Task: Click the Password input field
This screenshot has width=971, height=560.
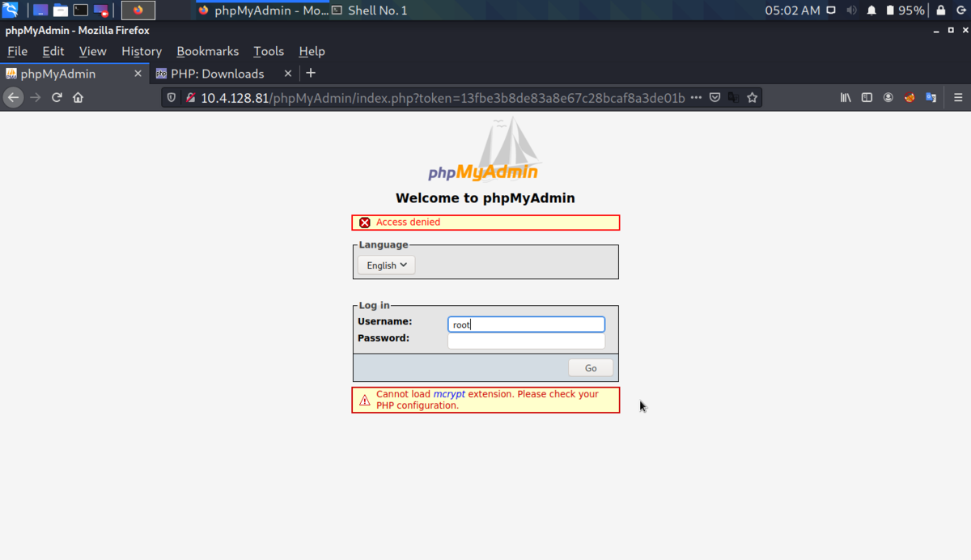Action: (x=526, y=341)
